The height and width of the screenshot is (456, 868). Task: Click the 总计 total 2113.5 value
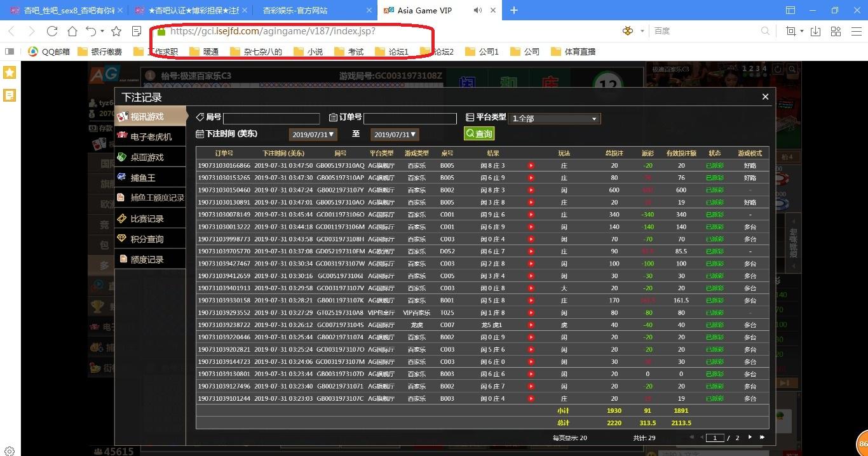click(x=681, y=423)
